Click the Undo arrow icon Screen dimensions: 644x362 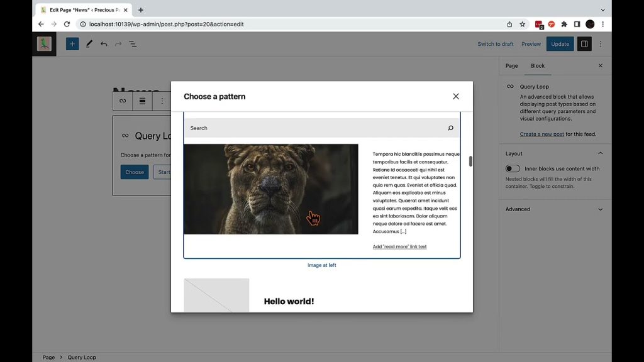104,44
